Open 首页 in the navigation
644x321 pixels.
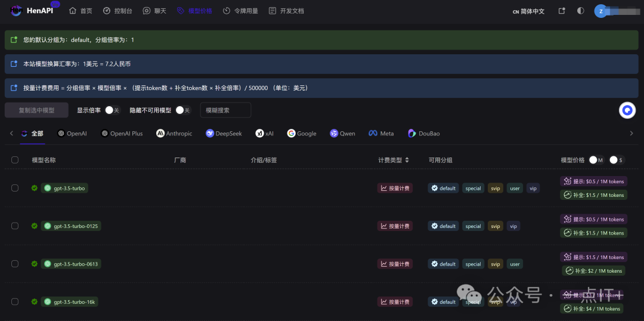coord(80,11)
